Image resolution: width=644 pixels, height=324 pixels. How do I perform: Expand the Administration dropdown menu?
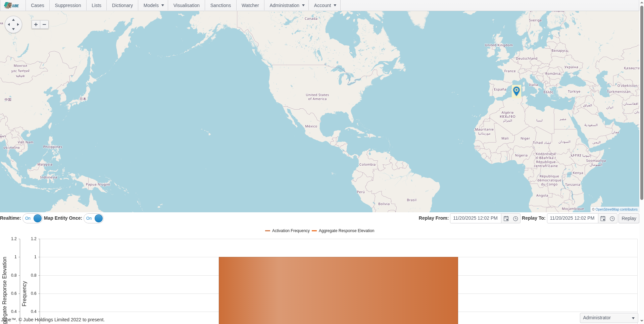pyautogui.click(x=287, y=5)
